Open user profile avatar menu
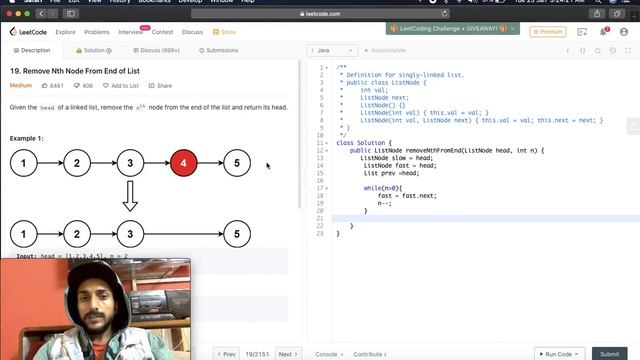The width and height of the screenshot is (640, 360). coord(624,32)
